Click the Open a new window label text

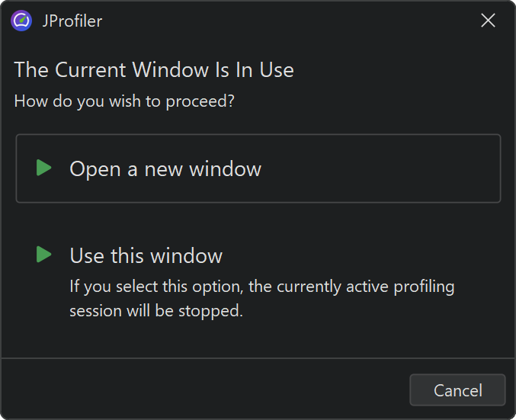(x=165, y=168)
